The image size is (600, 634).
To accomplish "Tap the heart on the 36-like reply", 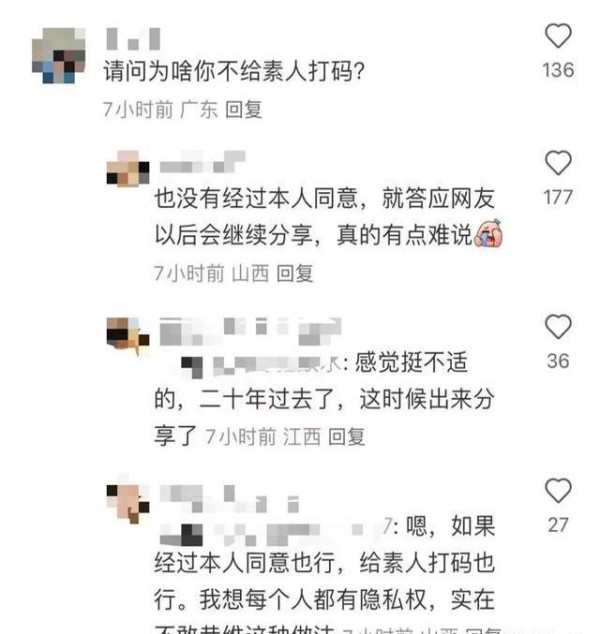I will [x=558, y=326].
